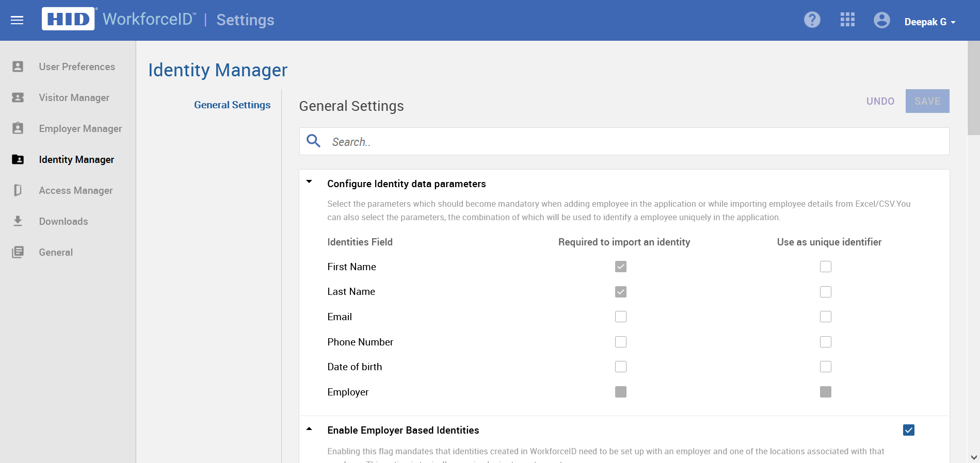Toggle Last Name required to import checkbox
The height and width of the screenshot is (463, 980).
point(621,292)
